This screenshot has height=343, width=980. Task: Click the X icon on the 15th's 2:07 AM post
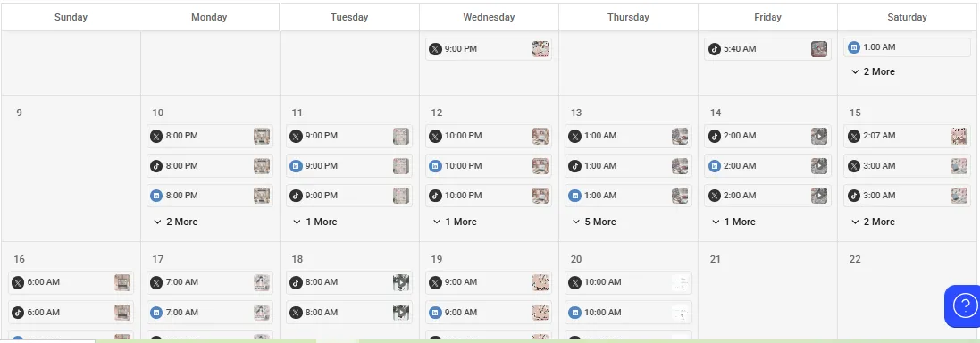[854, 136]
